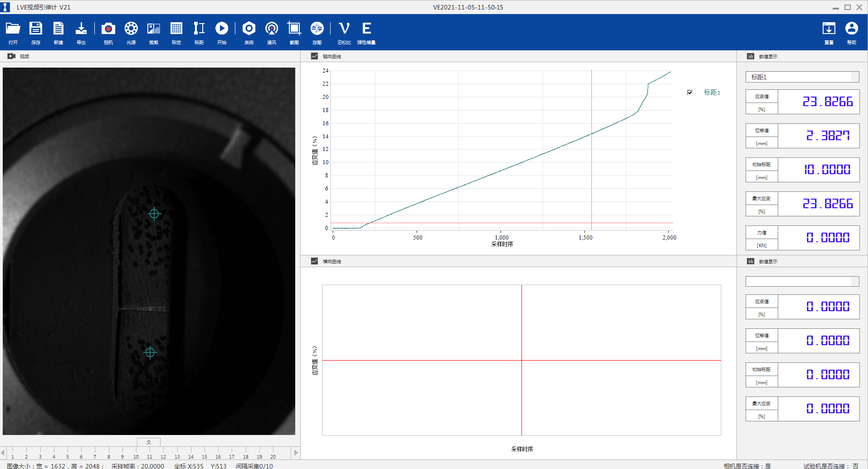Uncheck the 标距1 curve legend checkbox

(x=690, y=93)
